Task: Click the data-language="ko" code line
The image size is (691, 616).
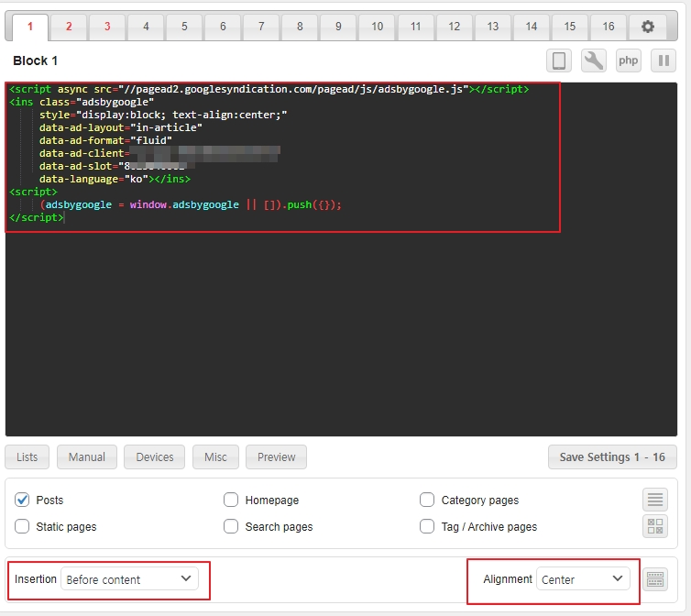Action: pos(115,179)
